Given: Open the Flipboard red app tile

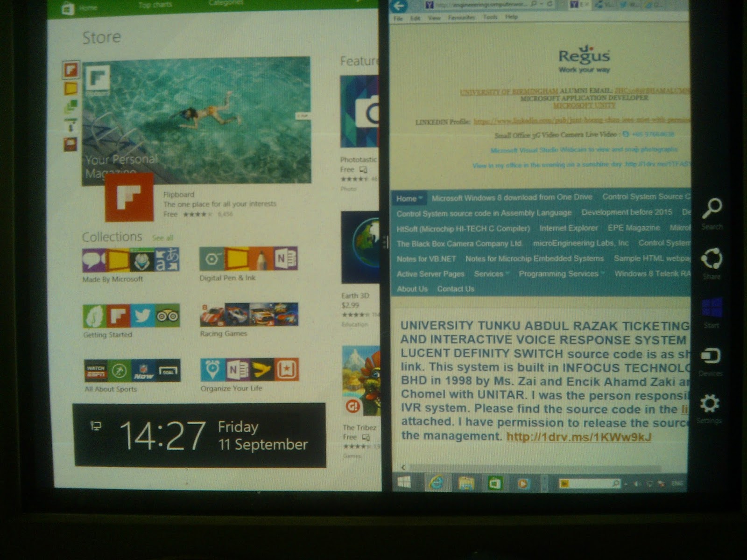Looking at the screenshot, I should [129, 197].
